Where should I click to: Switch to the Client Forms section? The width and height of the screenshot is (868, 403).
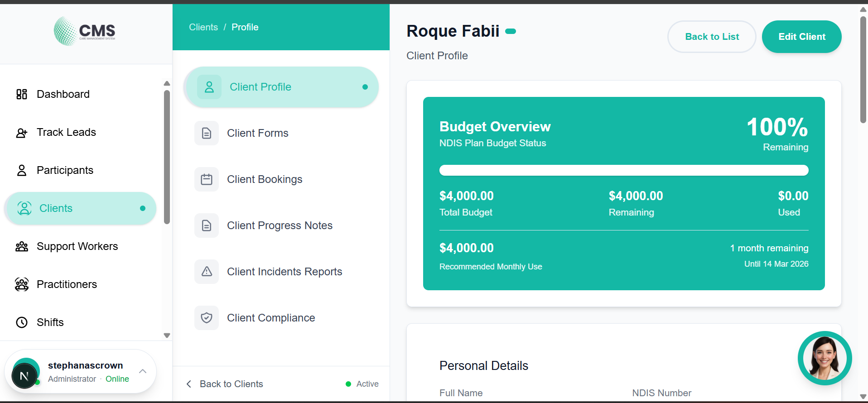click(257, 133)
